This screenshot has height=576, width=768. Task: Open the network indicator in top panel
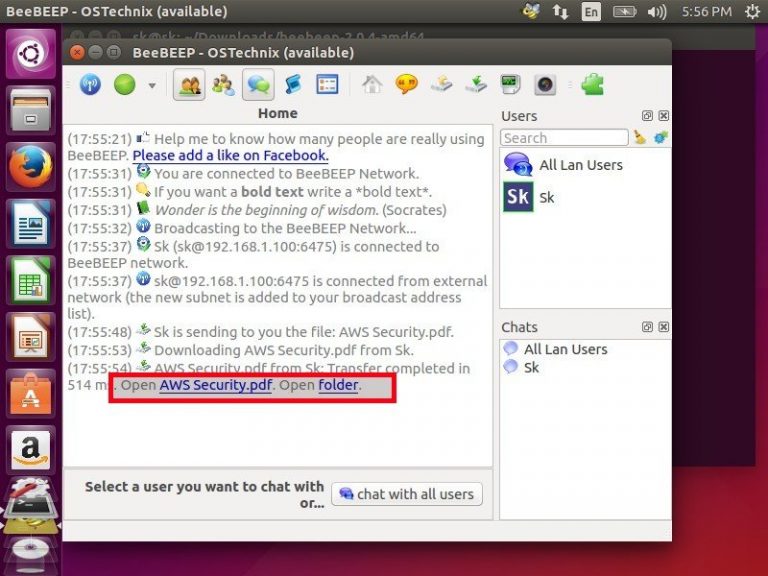(x=560, y=11)
